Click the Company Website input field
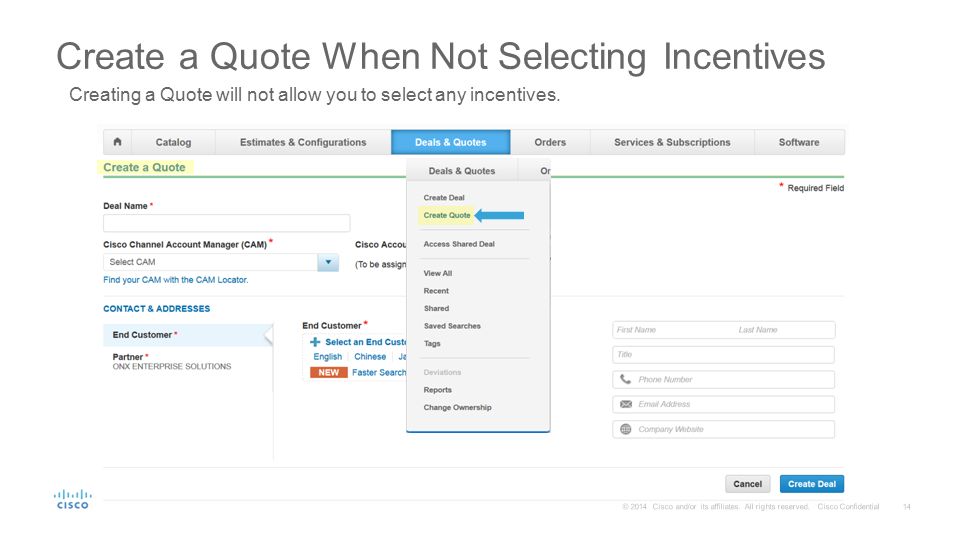Image resolution: width=960 pixels, height=540 pixels. pyautogui.click(x=724, y=429)
